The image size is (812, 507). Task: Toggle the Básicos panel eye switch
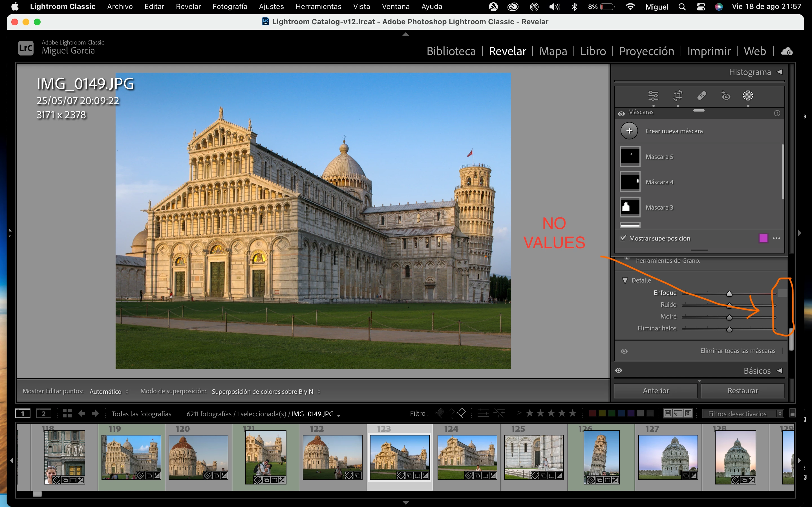coord(619,370)
